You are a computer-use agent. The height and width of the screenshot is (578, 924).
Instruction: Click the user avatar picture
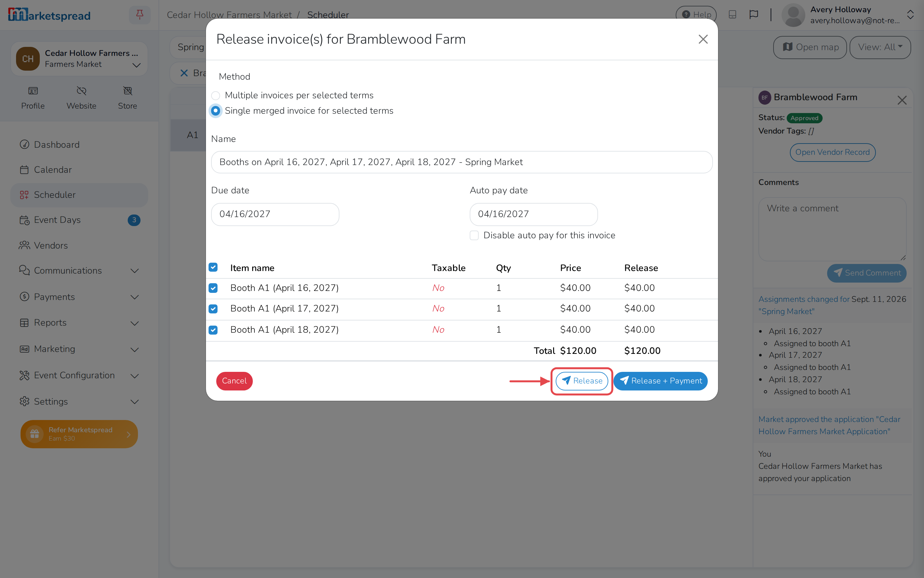click(793, 15)
